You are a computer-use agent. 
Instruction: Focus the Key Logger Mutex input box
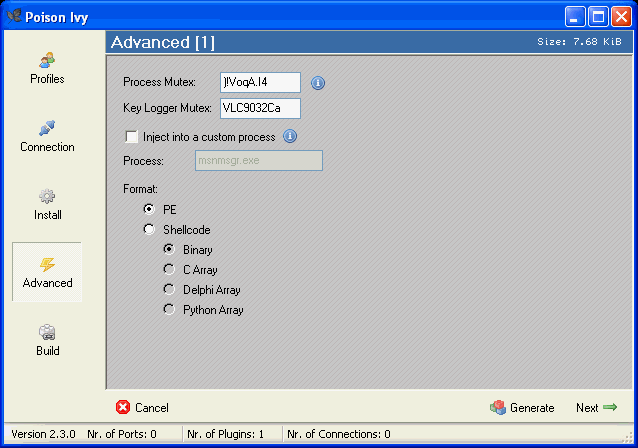pyautogui.click(x=259, y=109)
